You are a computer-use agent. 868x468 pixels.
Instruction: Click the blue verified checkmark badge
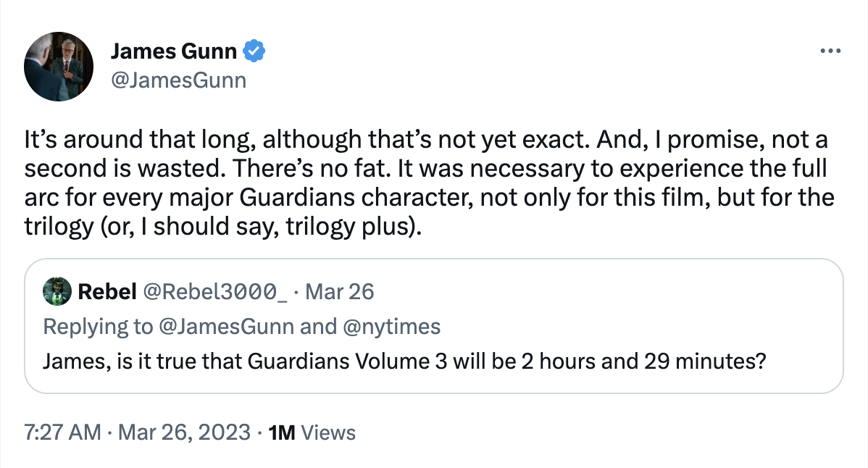point(254,51)
